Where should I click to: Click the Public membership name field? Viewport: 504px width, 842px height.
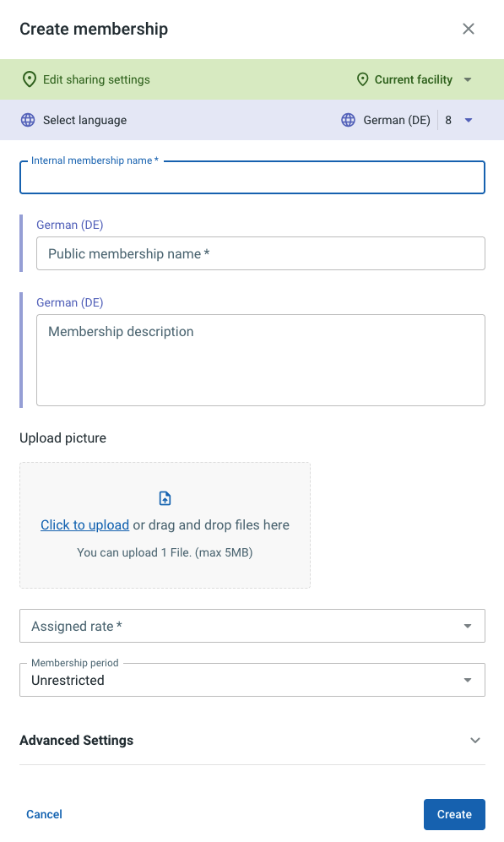click(x=261, y=253)
